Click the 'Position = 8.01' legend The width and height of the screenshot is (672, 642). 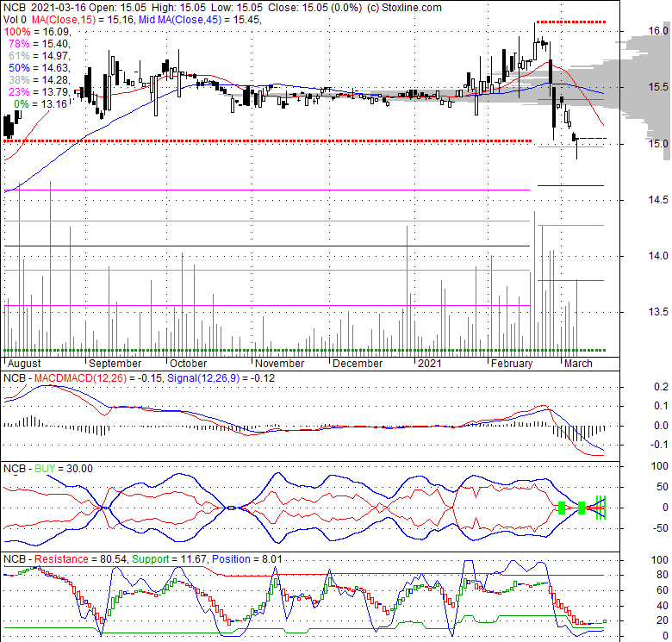click(247, 559)
